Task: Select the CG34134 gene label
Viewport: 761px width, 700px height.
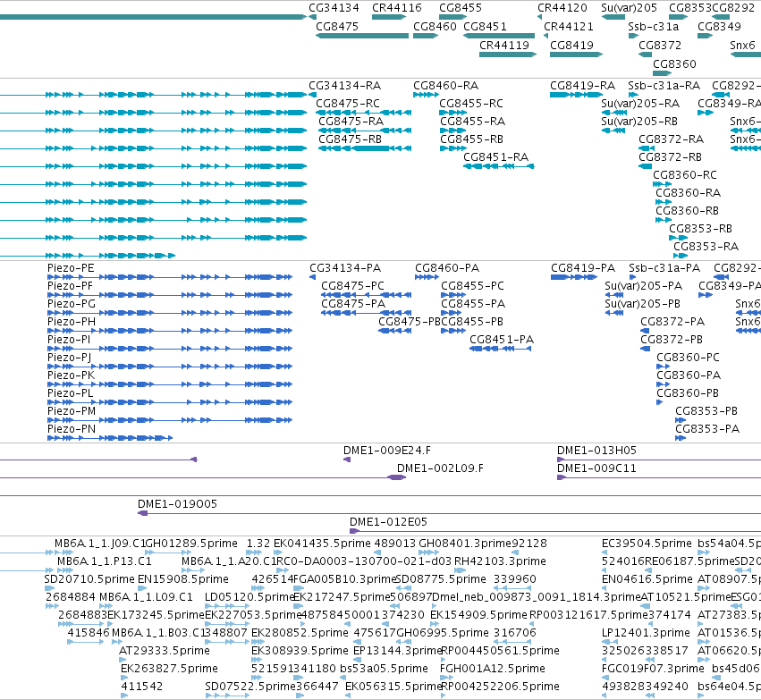Action: click(334, 8)
